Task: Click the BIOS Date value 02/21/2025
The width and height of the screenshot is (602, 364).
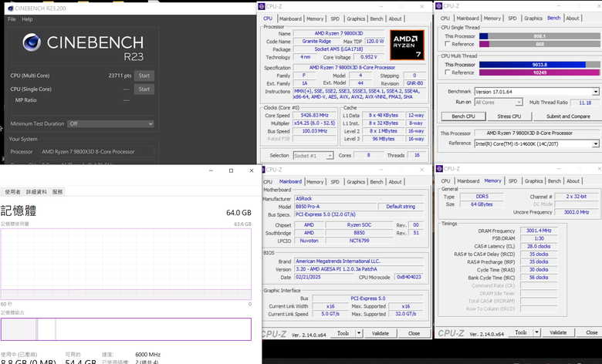Action: tap(324, 277)
